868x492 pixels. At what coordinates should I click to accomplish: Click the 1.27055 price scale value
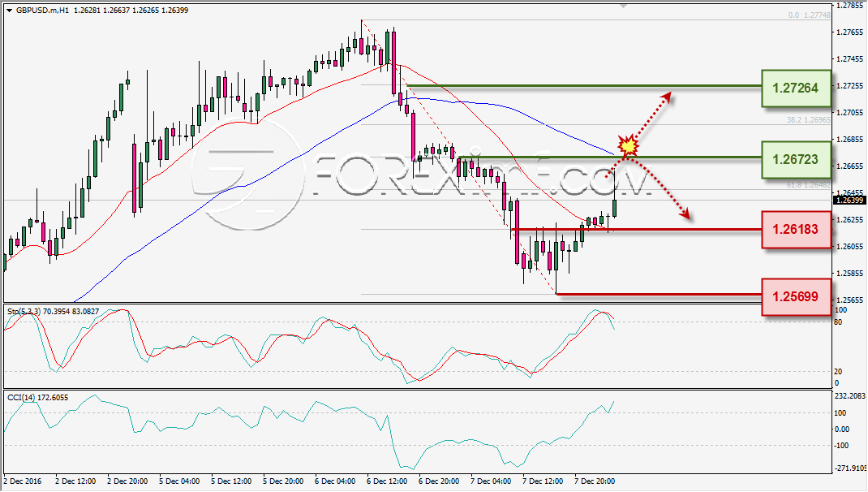849,113
